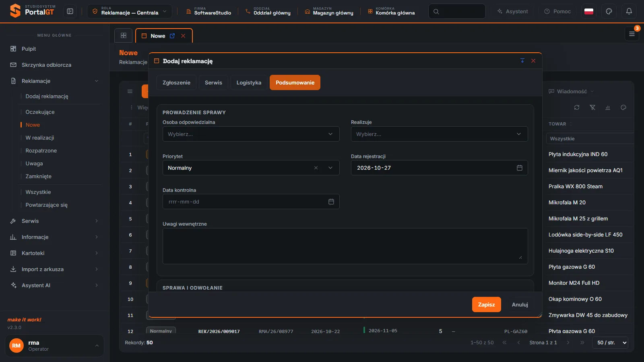Viewport: 644px width, 362px height.
Task: Open the notifications bell
Action: point(629,11)
